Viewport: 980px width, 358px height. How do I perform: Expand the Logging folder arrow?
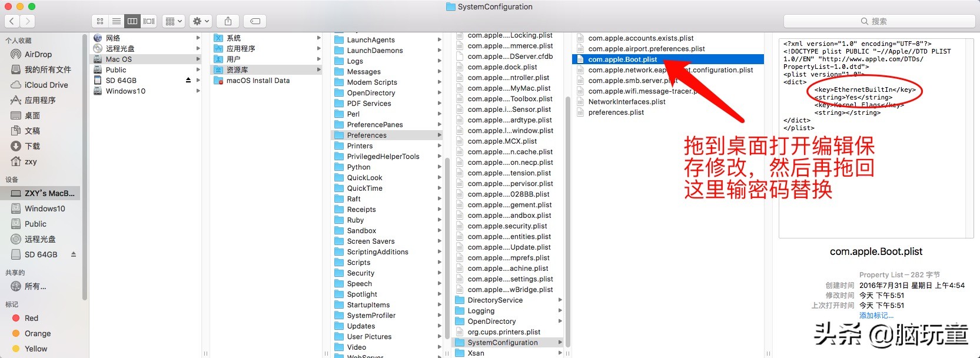(x=560, y=311)
